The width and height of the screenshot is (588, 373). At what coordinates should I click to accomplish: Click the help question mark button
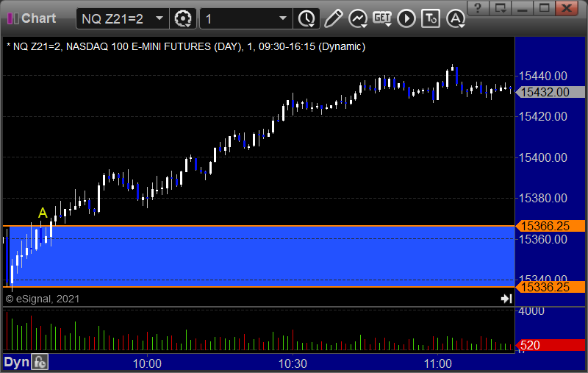pyautogui.click(x=477, y=8)
